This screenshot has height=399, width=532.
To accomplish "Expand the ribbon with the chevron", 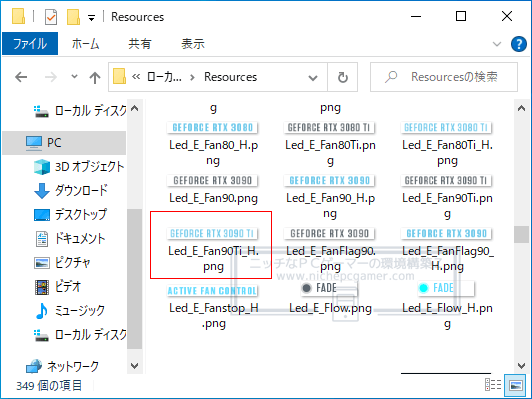I will [497, 44].
